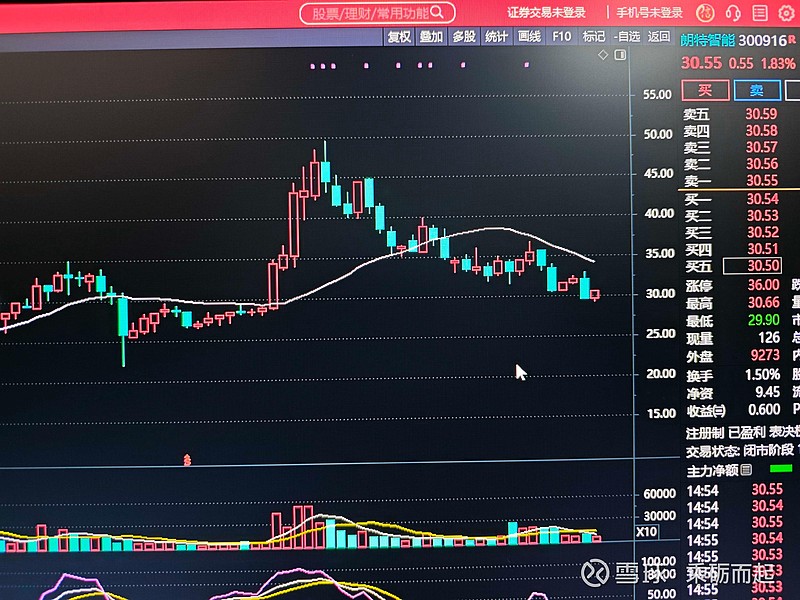Click the round gold badge icon
Screen dimensions: 800x600
(705, 13)
